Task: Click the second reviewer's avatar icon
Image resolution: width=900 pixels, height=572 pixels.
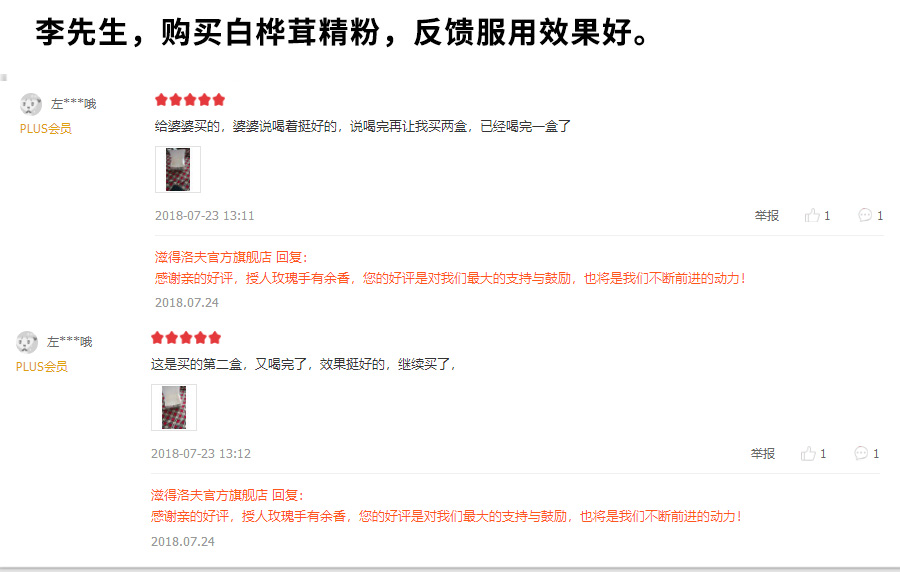Action: [x=27, y=343]
